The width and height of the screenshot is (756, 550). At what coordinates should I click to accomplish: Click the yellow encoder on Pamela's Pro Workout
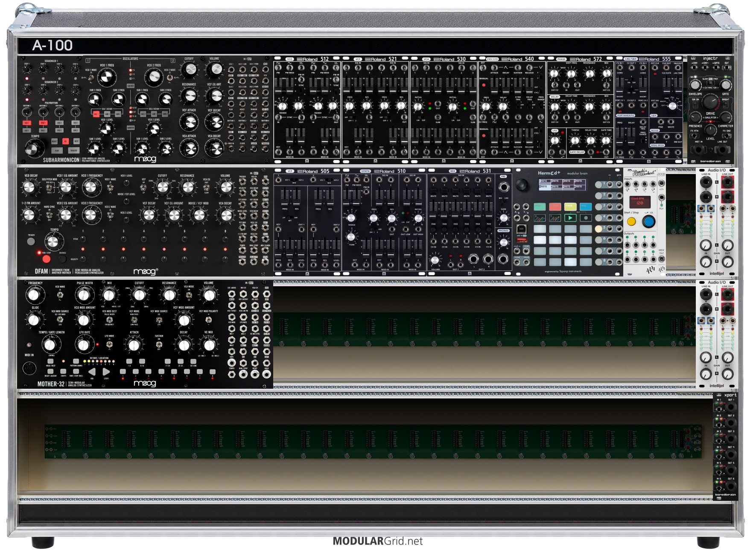(x=631, y=221)
